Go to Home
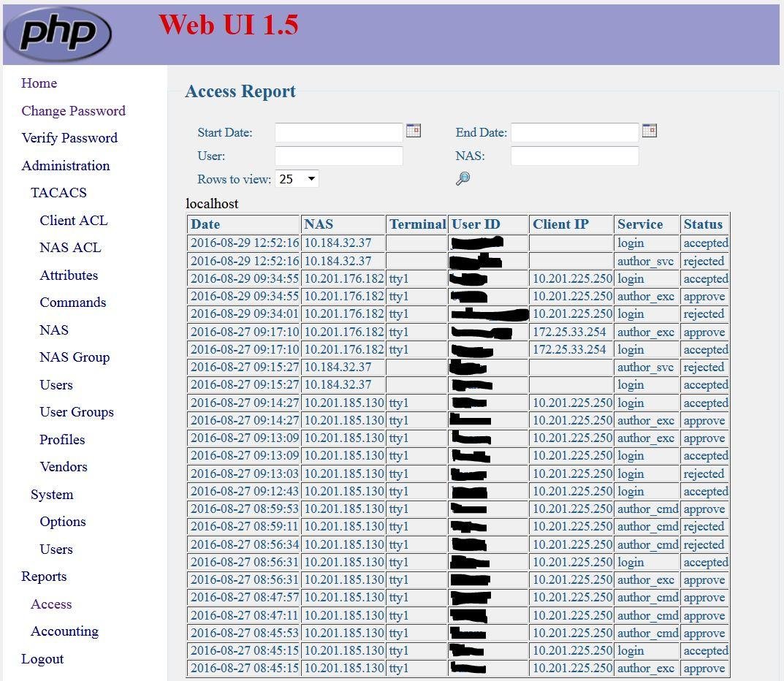 coord(39,83)
